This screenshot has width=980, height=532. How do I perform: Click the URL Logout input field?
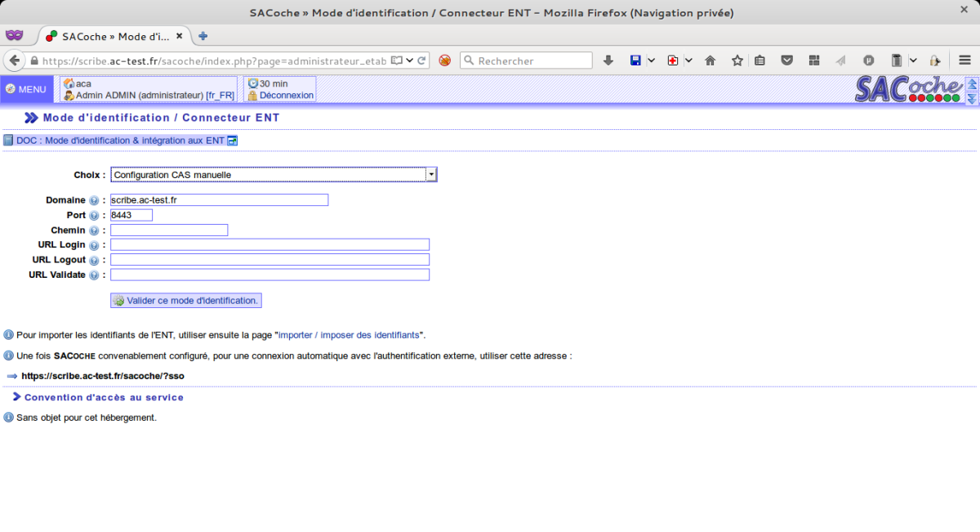(270, 260)
